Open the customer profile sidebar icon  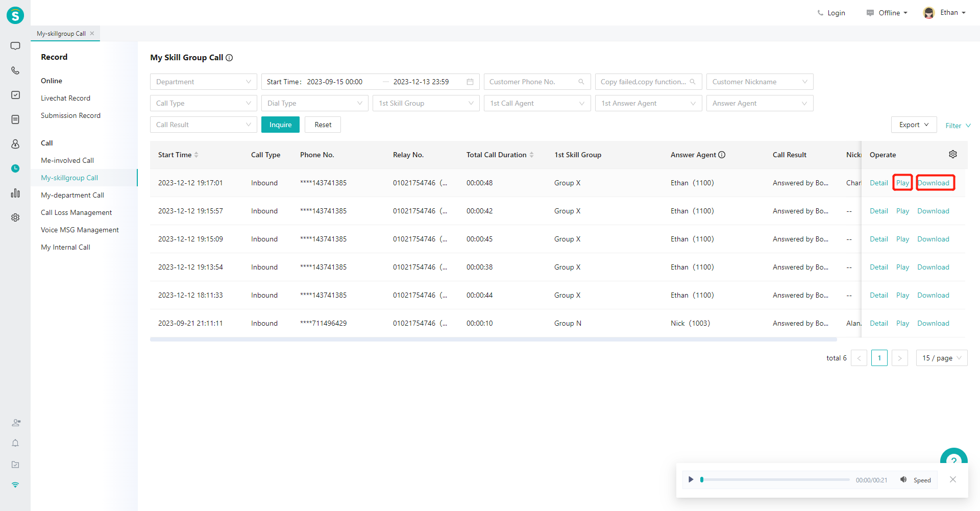(x=15, y=144)
